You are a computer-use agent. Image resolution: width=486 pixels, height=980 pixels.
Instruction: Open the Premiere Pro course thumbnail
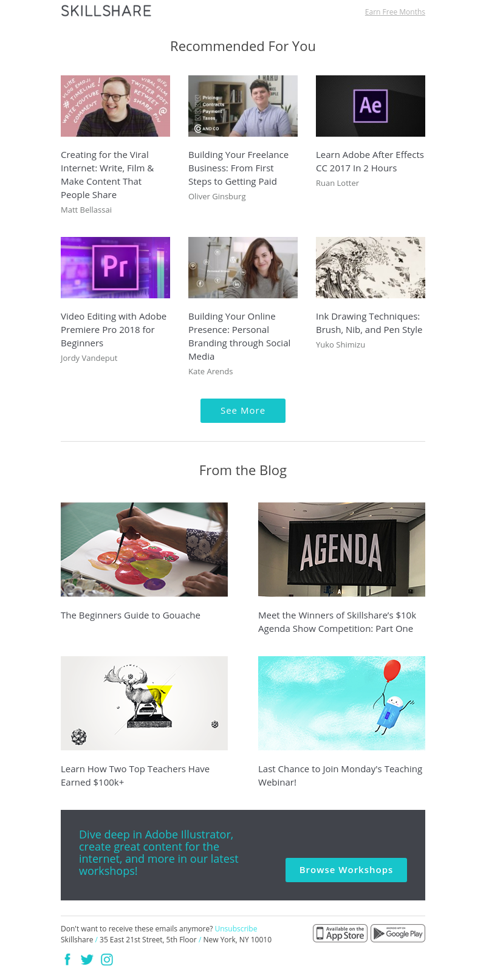coord(115,267)
